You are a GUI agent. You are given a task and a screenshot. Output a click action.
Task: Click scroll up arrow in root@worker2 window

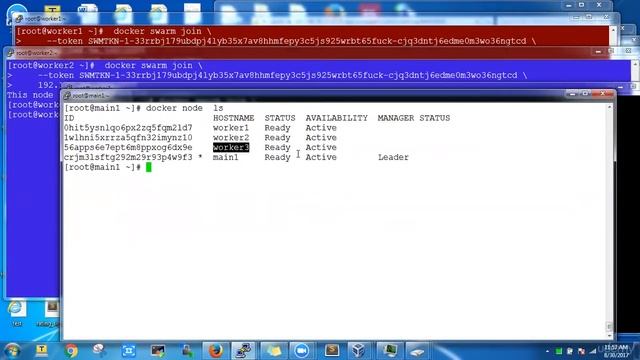click(636, 64)
